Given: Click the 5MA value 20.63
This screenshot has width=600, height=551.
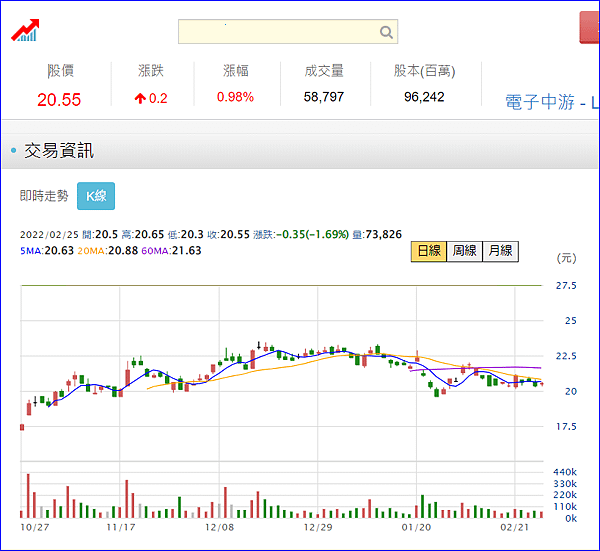Looking at the screenshot, I should (59, 251).
